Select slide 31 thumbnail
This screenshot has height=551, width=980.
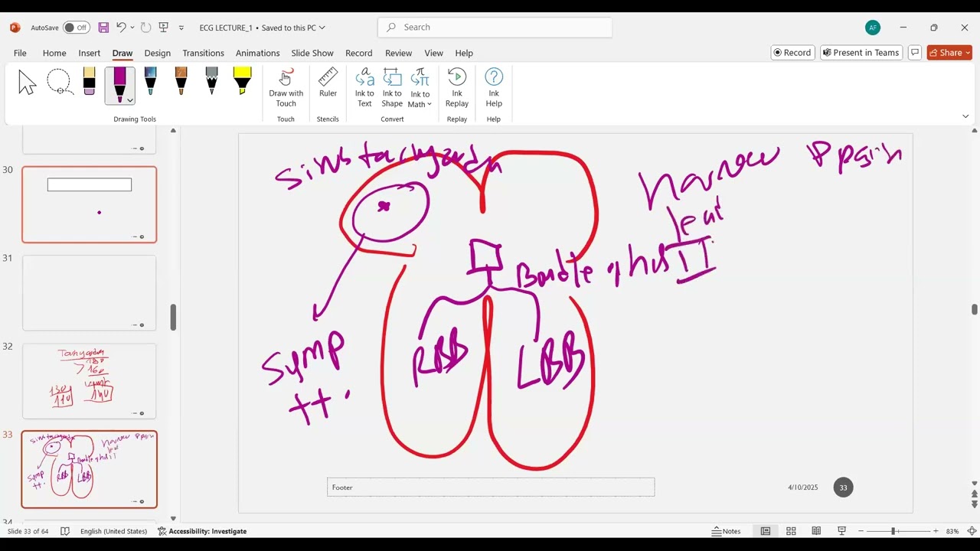(90, 292)
